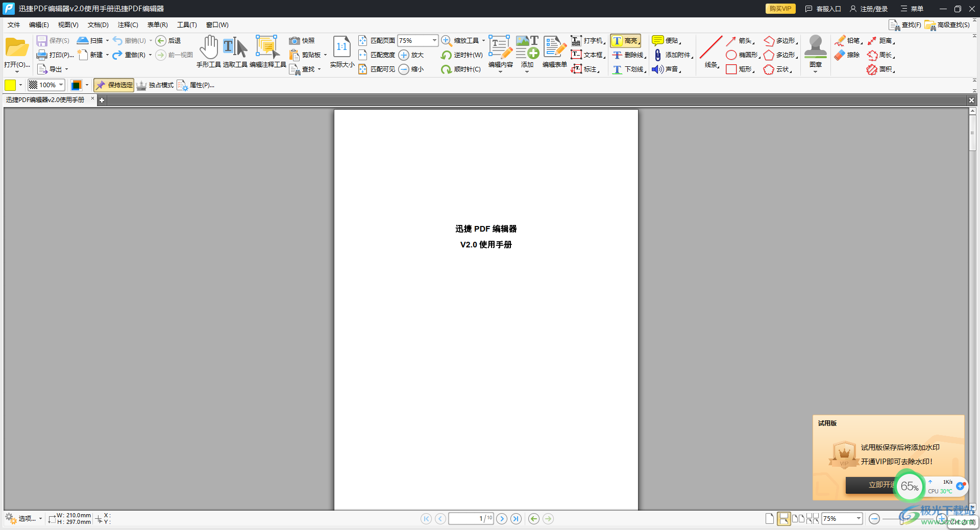Screen dimensions: 980x530
Task: Insert a Sound (声音) annotation
Action: tap(667, 69)
